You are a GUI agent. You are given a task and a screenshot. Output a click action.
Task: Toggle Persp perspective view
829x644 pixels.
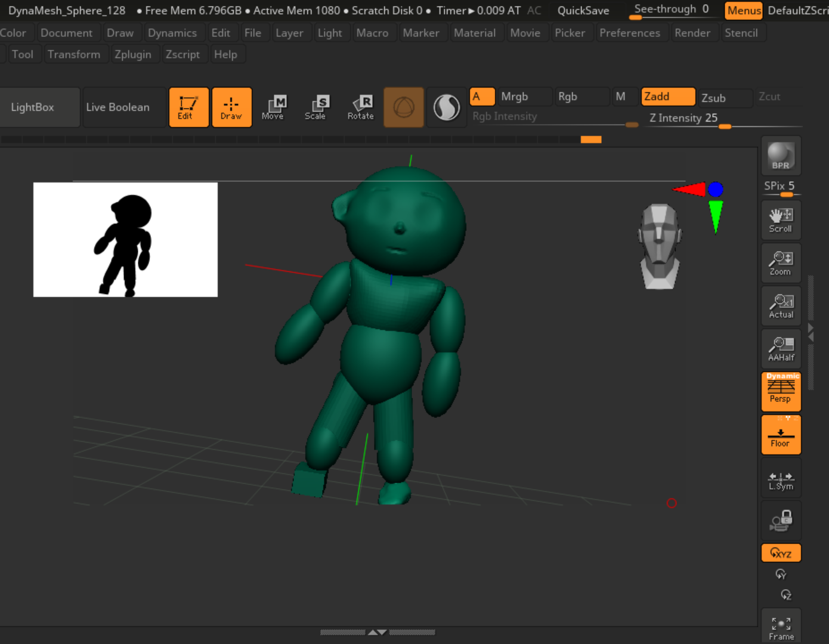click(781, 392)
